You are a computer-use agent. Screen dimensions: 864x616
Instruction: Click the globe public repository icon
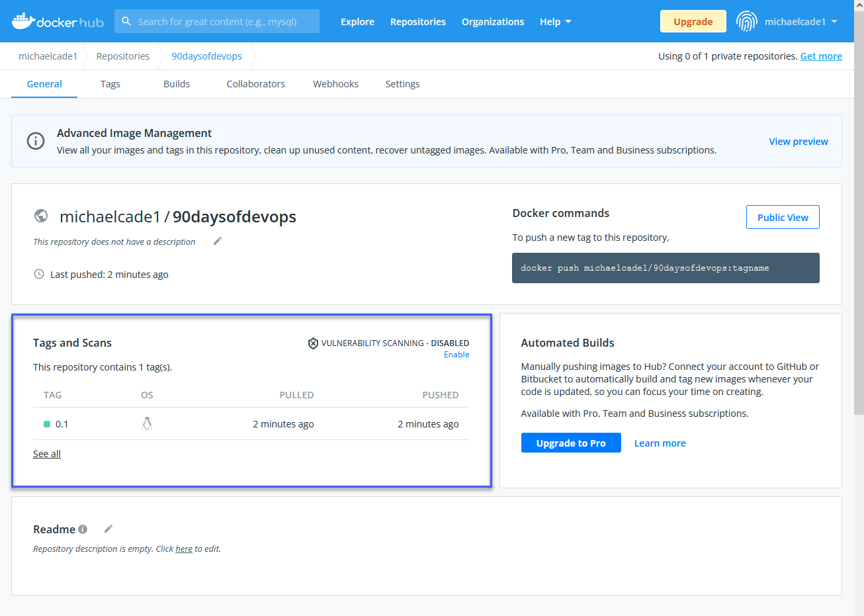coord(41,216)
